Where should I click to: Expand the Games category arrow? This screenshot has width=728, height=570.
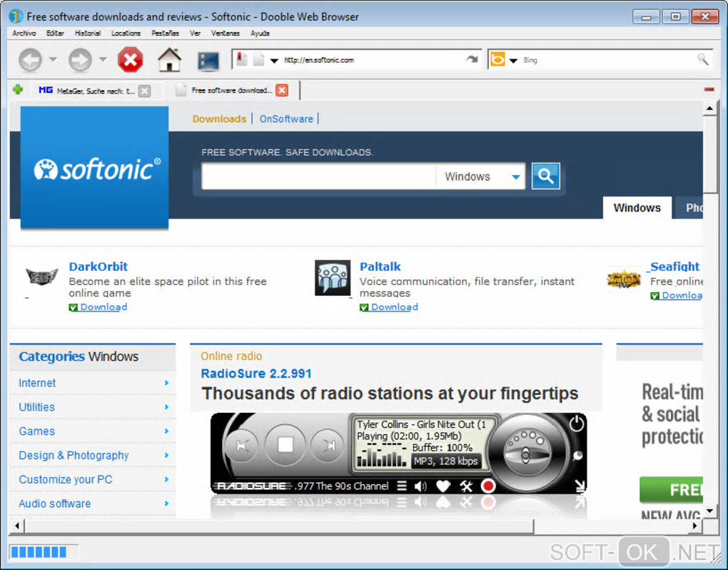tap(167, 431)
